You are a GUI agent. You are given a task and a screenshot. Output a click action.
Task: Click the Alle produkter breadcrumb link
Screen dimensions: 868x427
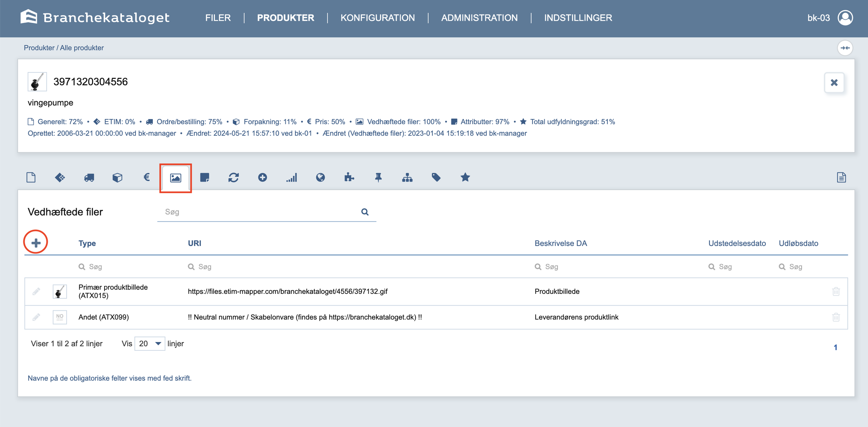pos(82,48)
